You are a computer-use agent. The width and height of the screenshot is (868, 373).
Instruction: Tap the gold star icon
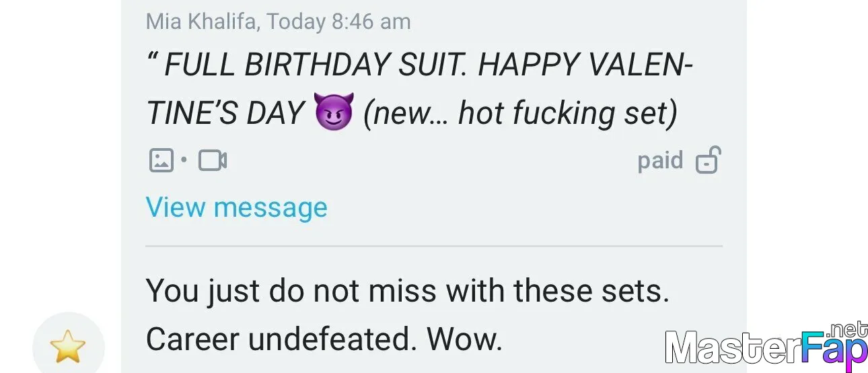(68, 348)
